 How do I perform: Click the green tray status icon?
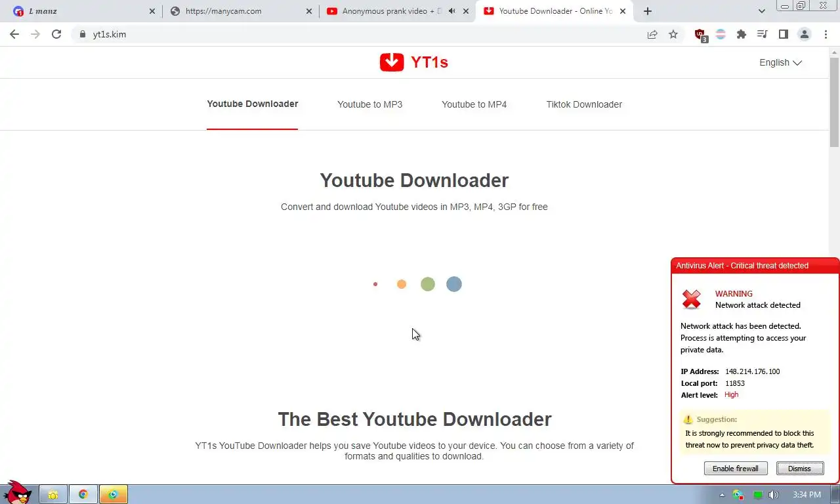coord(757,495)
